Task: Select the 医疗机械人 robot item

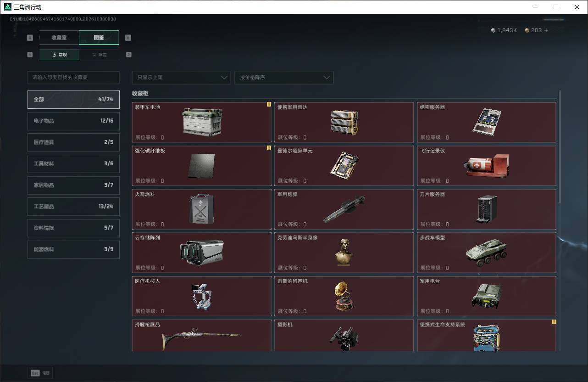Action: pos(202,296)
